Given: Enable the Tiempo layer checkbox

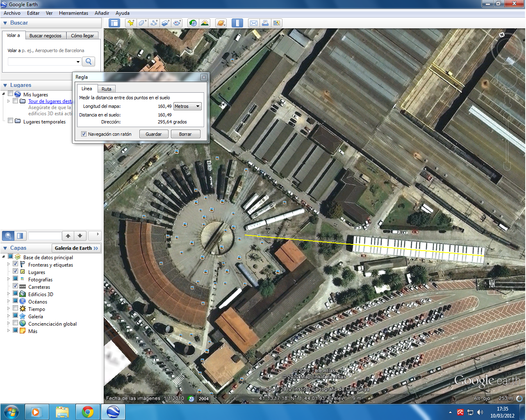Looking at the screenshot, I should tap(15, 308).
